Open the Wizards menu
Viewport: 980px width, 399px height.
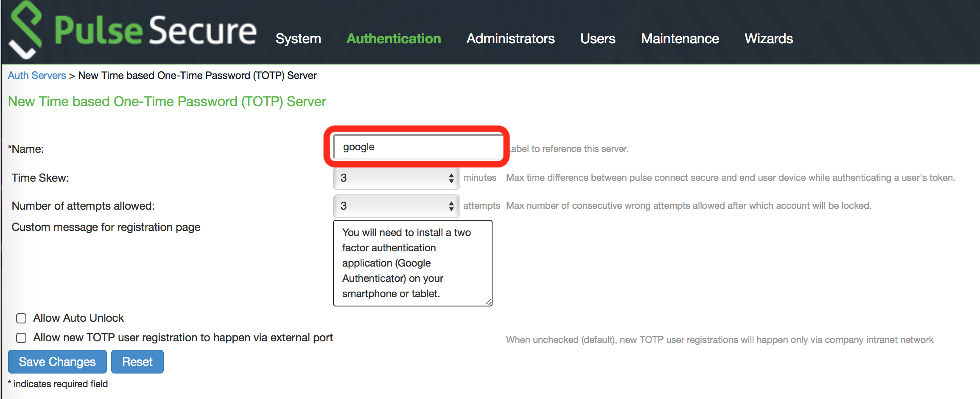coord(768,39)
